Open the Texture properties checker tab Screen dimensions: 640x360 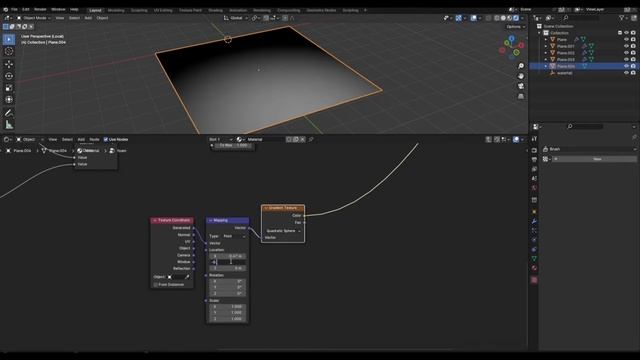[534, 280]
